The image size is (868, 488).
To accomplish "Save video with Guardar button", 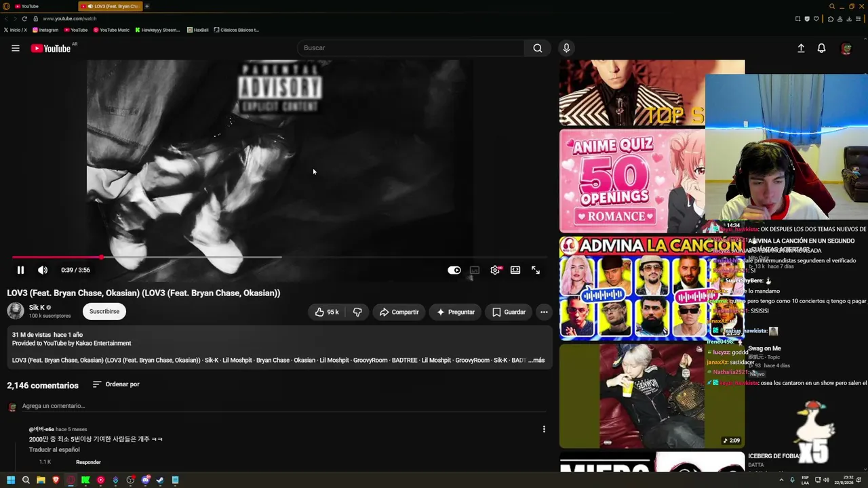I will 509,312.
